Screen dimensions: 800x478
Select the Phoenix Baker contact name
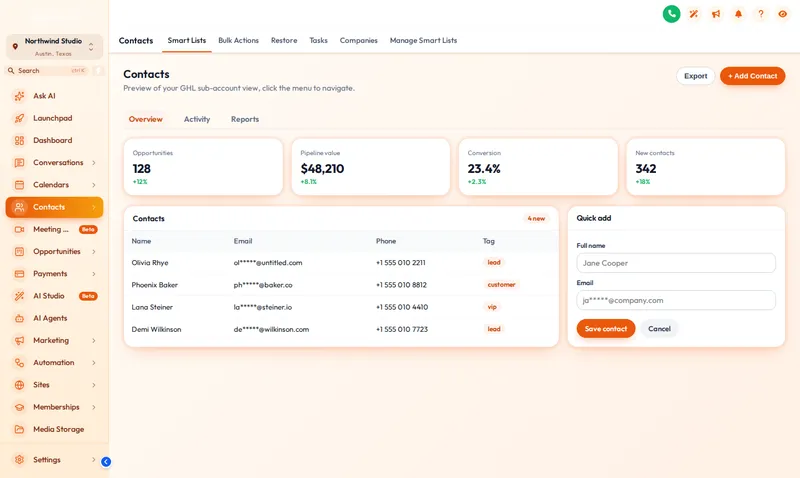[x=155, y=285]
